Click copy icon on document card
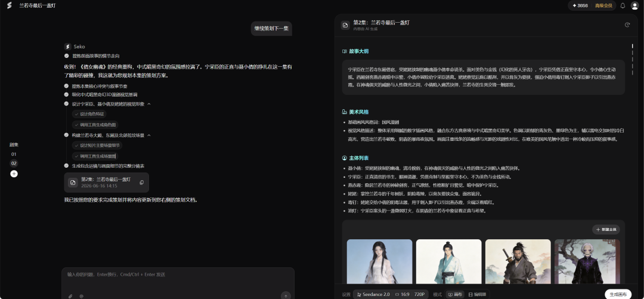The height and width of the screenshot is (299, 644). (142, 182)
